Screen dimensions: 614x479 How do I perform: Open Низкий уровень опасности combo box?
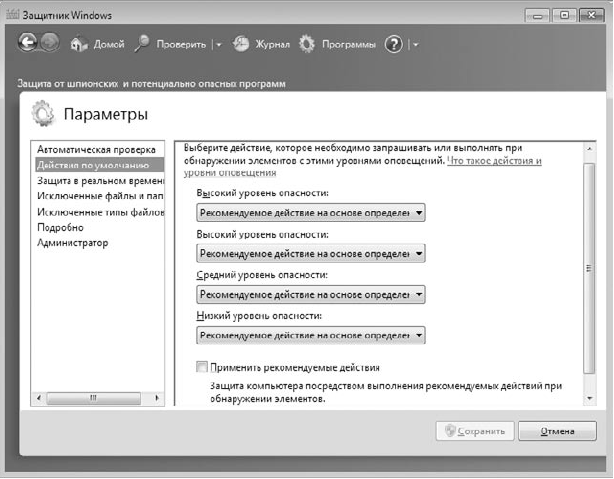[311, 335]
